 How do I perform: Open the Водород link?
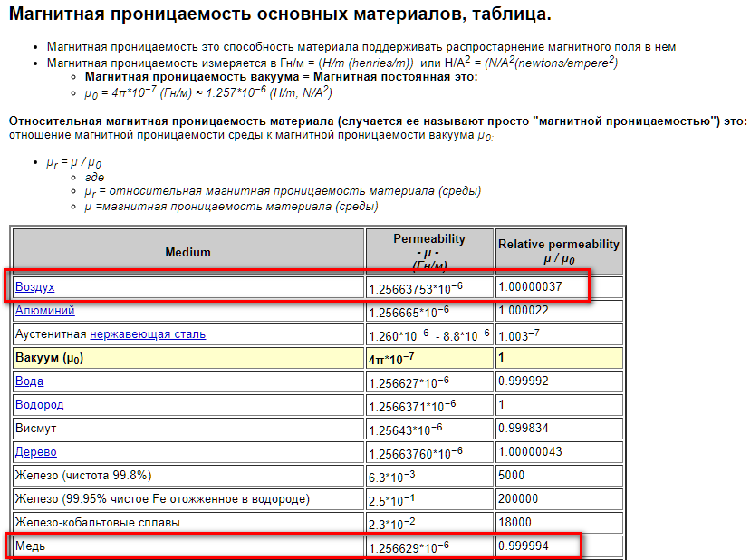39,404
